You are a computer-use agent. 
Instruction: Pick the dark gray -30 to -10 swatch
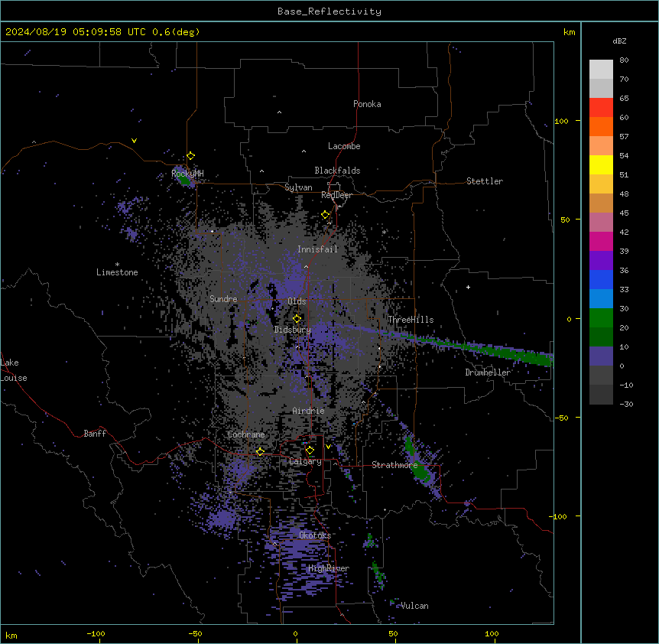point(601,395)
